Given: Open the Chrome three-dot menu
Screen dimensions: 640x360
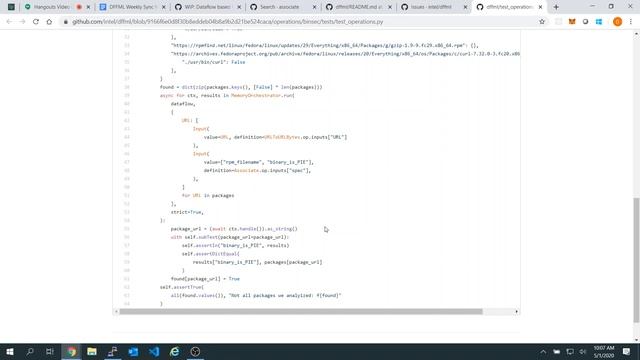Looking at the screenshot, I should pyautogui.click(x=631, y=22).
